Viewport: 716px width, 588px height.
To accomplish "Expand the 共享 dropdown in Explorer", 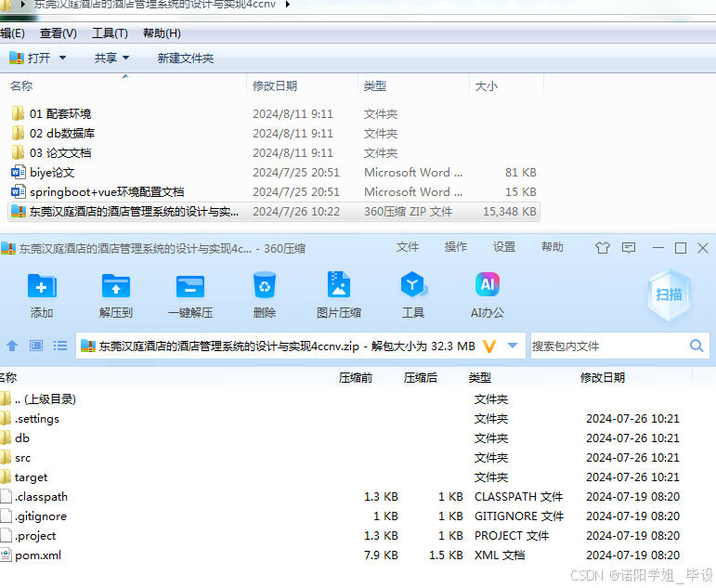I will pyautogui.click(x=125, y=58).
